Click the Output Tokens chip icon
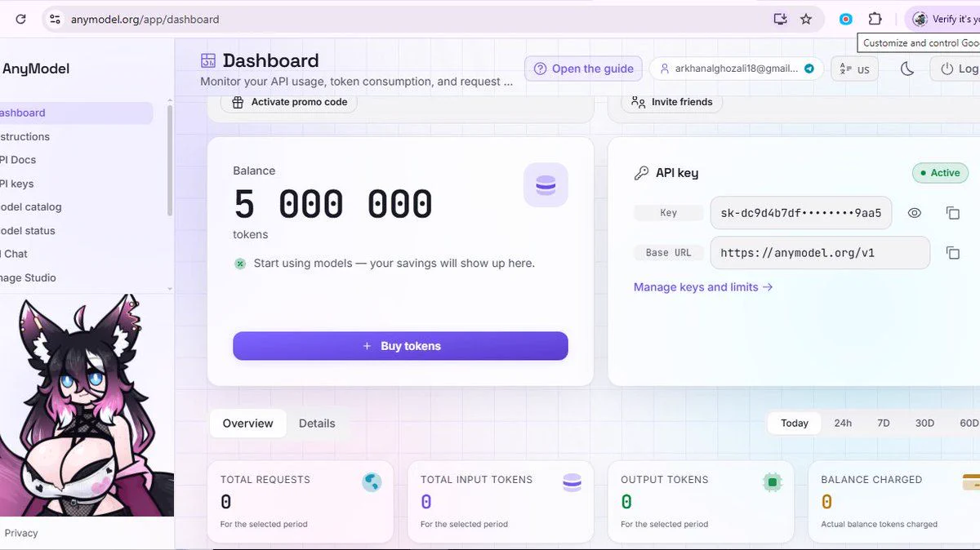 (773, 482)
